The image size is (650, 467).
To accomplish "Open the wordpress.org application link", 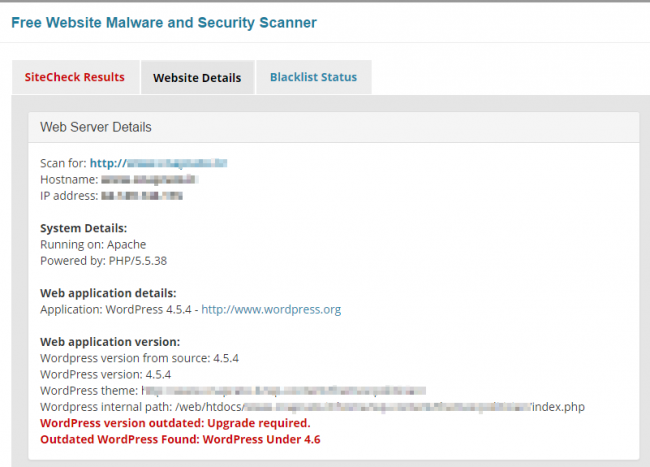I will tap(271, 310).
